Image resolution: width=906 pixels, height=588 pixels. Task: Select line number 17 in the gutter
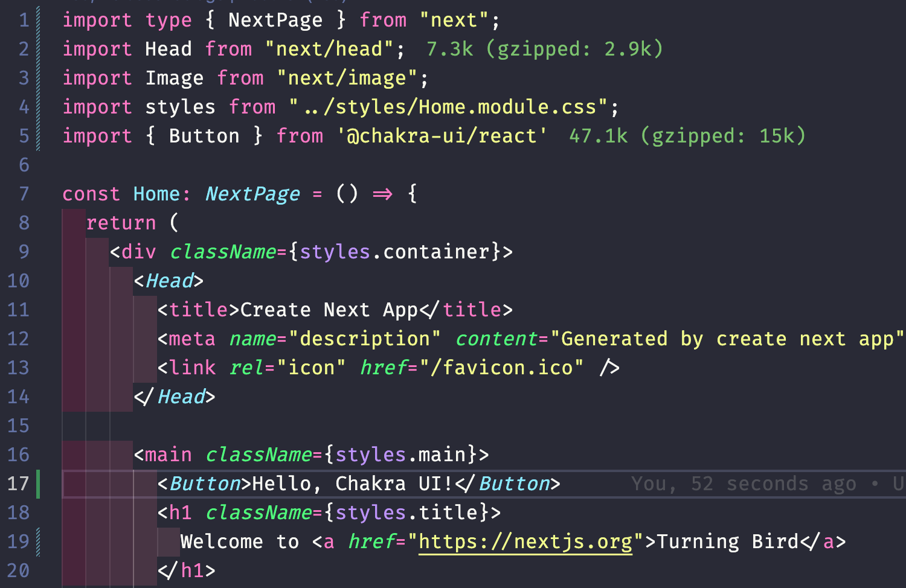(x=18, y=484)
